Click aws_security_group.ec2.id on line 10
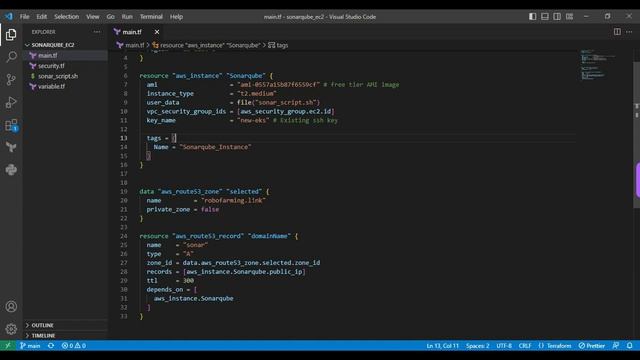This screenshot has height=360, width=640. click(285, 111)
